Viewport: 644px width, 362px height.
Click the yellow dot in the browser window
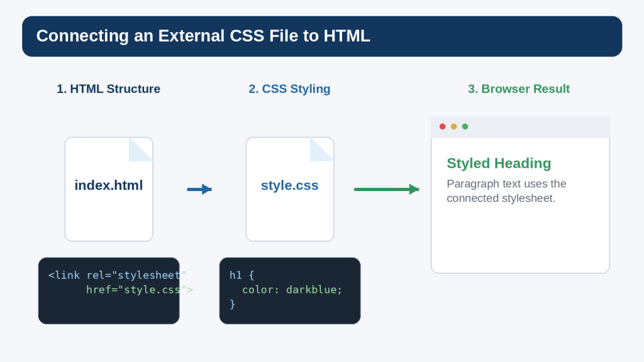tap(454, 126)
